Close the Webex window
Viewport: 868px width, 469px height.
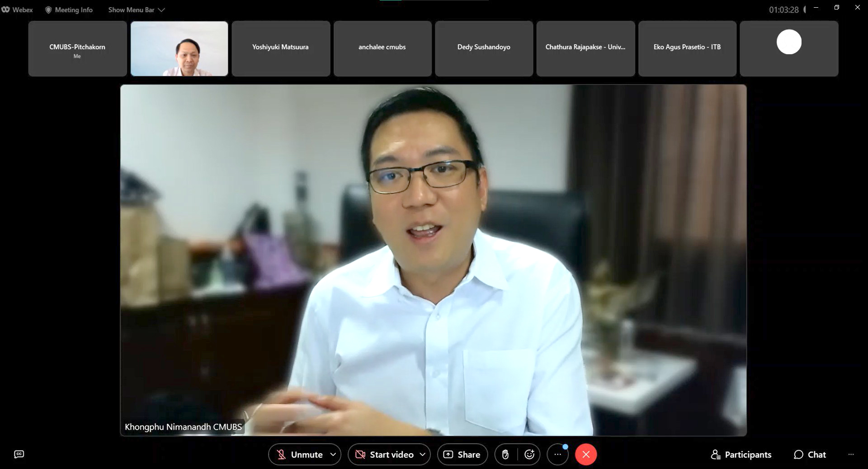[x=857, y=7]
